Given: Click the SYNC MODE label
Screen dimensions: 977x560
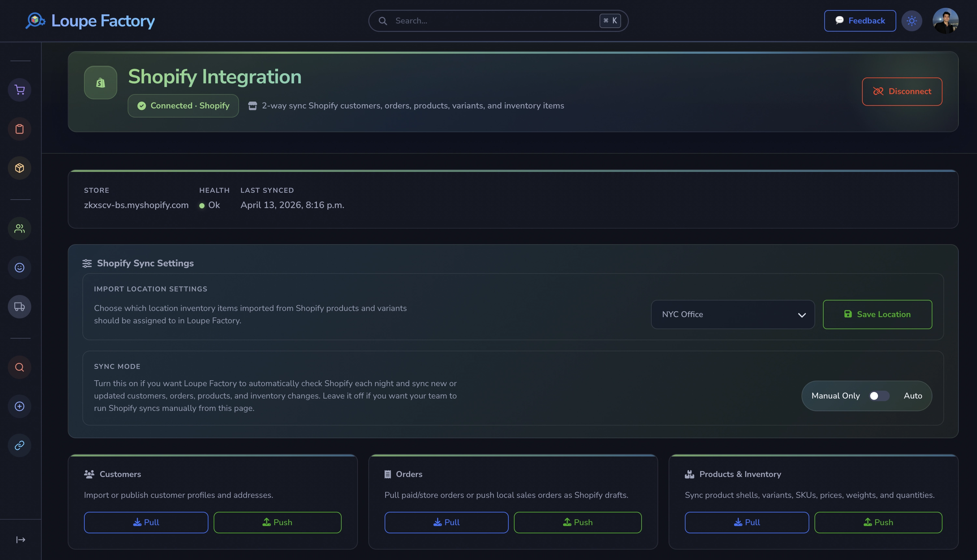Looking at the screenshot, I should point(117,367).
